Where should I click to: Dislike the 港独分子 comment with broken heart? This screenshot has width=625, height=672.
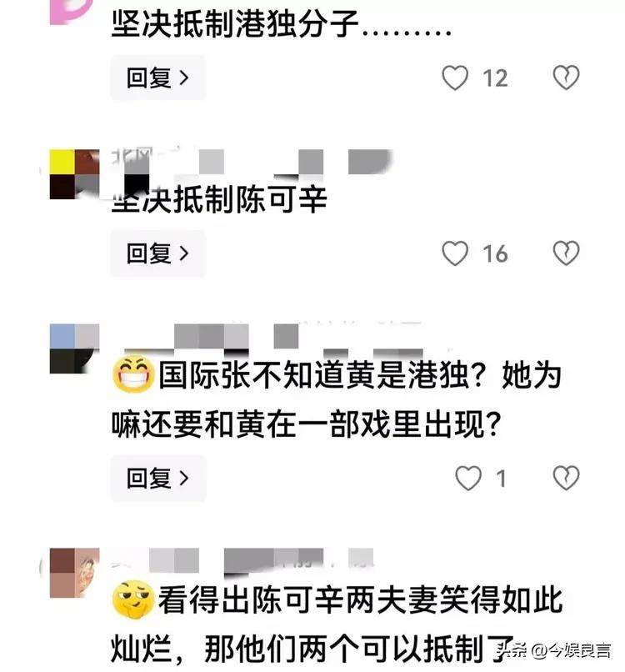(566, 78)
